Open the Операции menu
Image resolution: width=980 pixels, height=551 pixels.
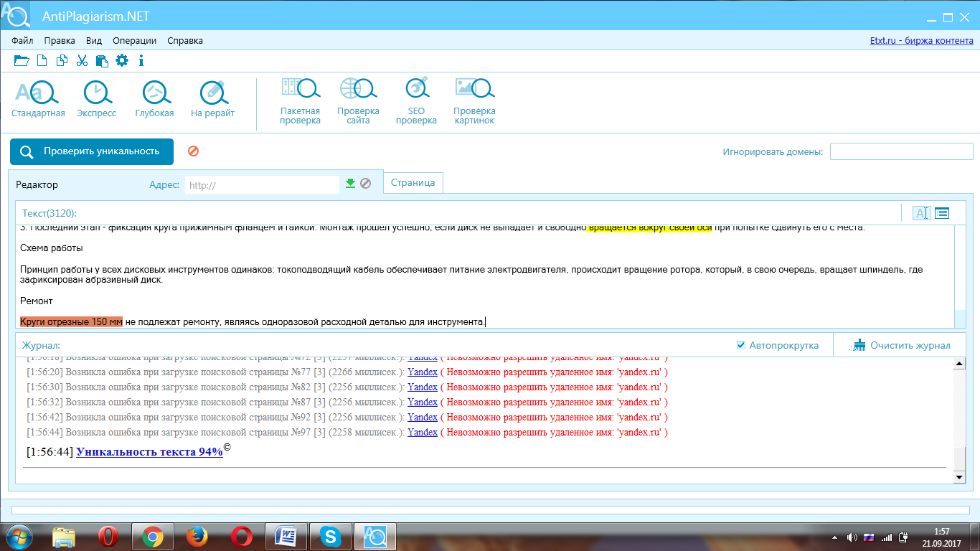(x=134, y=41)
